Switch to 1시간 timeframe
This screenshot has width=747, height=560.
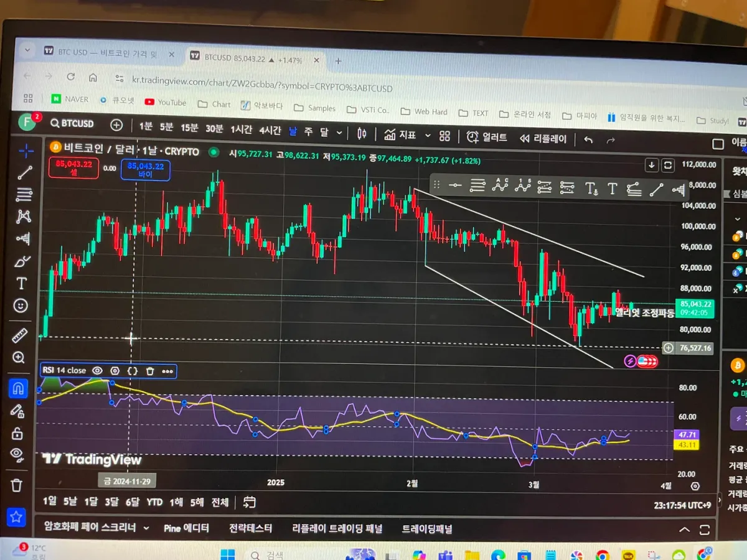click(x=242, y=129)
